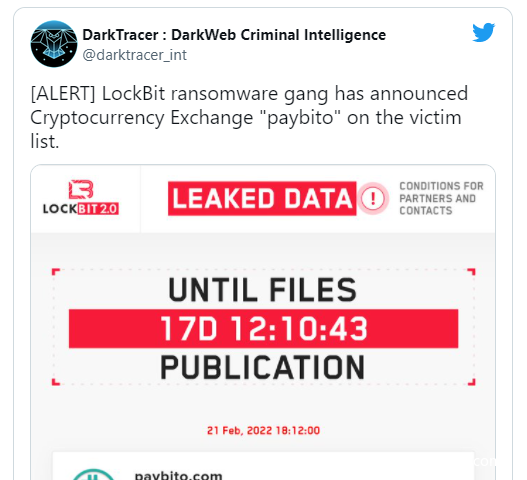This screenshot has width=527, height=480.
Task: Click the LOCKBIT 2.0 wordmark text
Action: (x=81, y=209)
